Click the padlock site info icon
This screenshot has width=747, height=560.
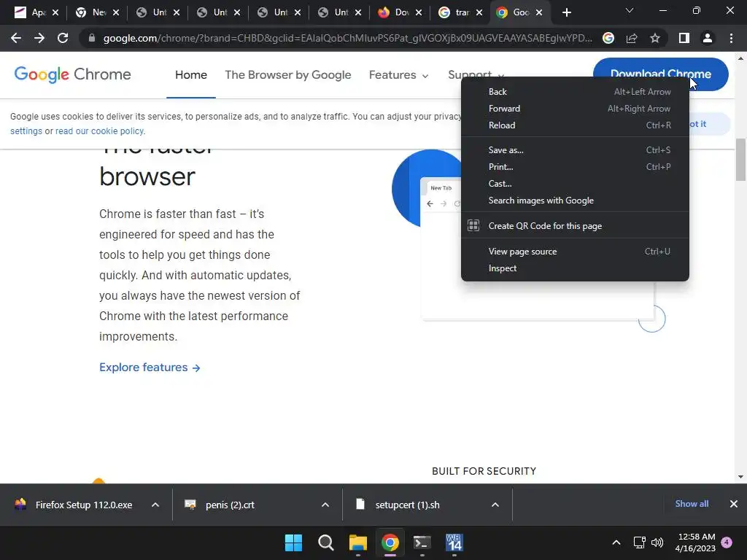[x=92, y=38]
